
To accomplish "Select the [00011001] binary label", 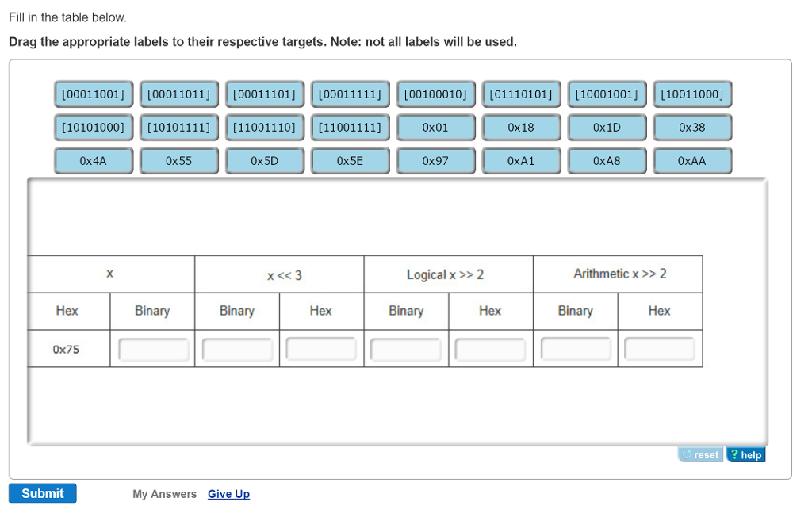I will tap(93, 94).
